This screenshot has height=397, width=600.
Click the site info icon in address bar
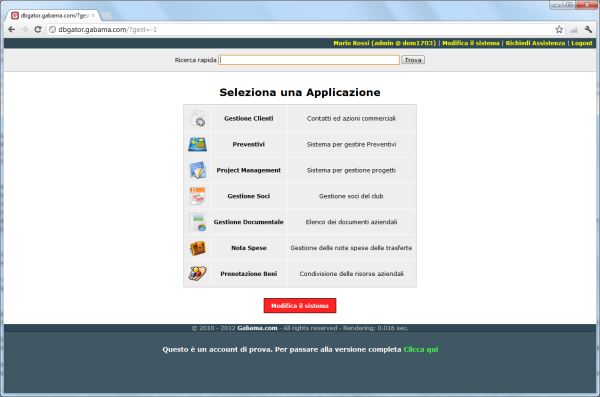52,29
